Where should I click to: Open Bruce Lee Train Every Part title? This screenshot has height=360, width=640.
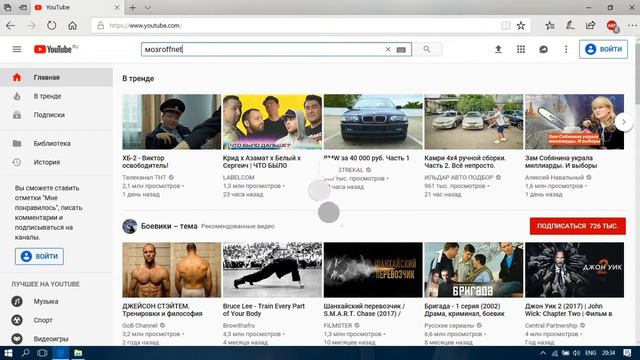(264, 310)
